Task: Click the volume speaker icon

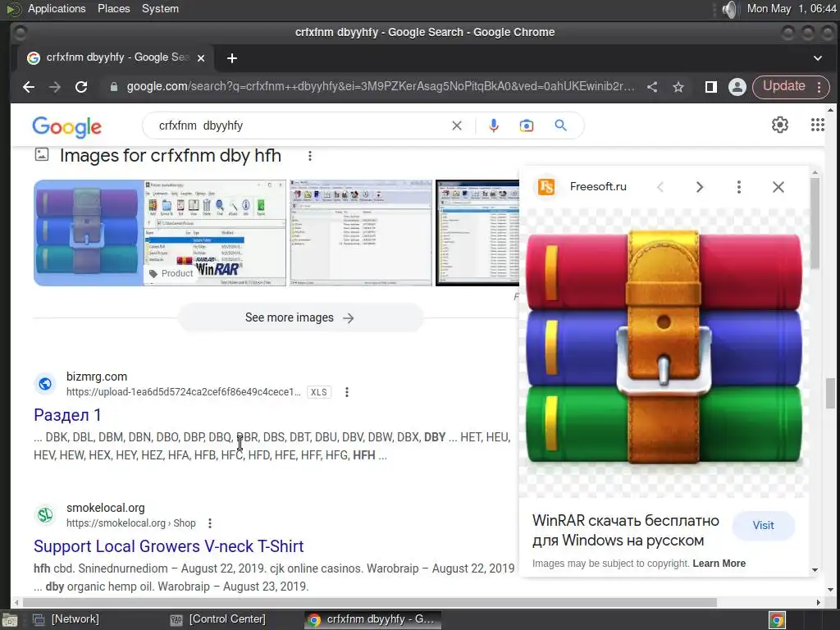Action: pos(729,9)
